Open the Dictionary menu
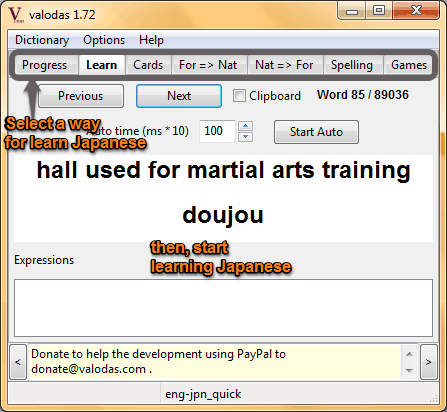Image resolution: width=447 pixels, height=412 pixels. 42,40
